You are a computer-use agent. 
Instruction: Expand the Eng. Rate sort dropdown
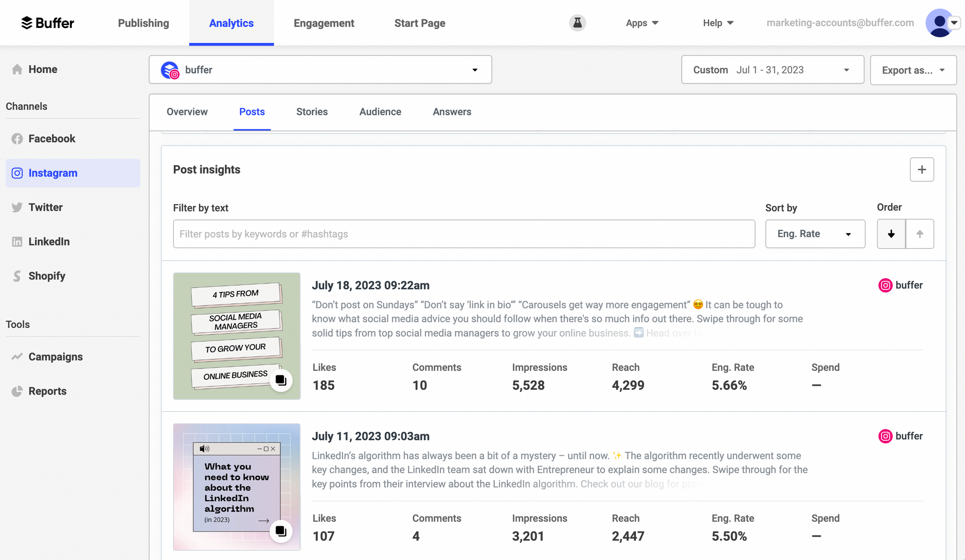coord(815,234)
